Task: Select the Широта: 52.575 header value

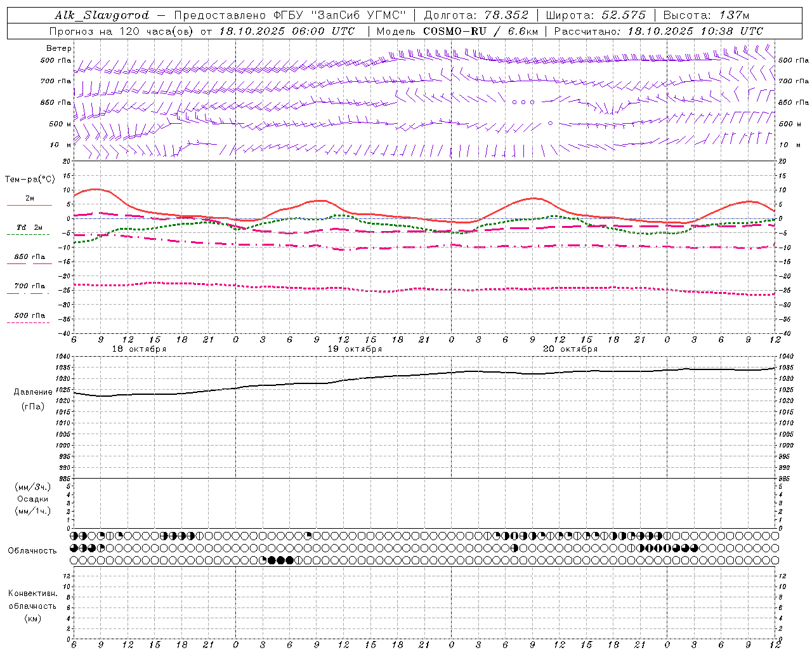Action: click(x=595, y=15)
